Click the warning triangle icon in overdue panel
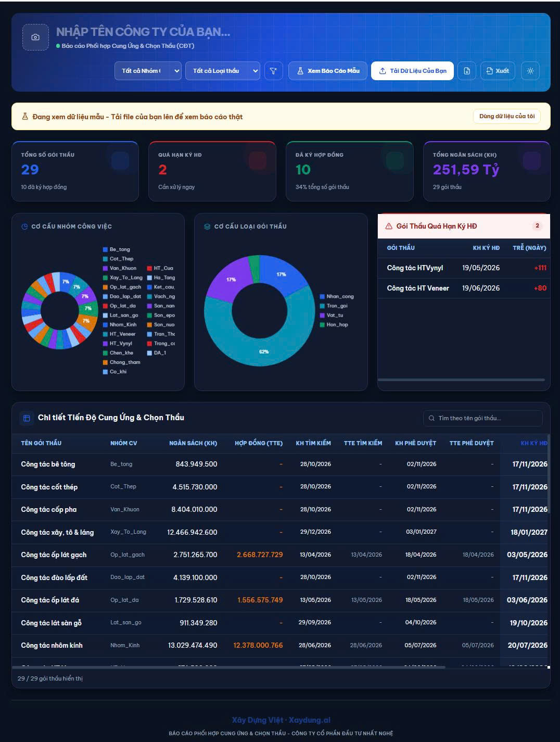 coord(389,226)
